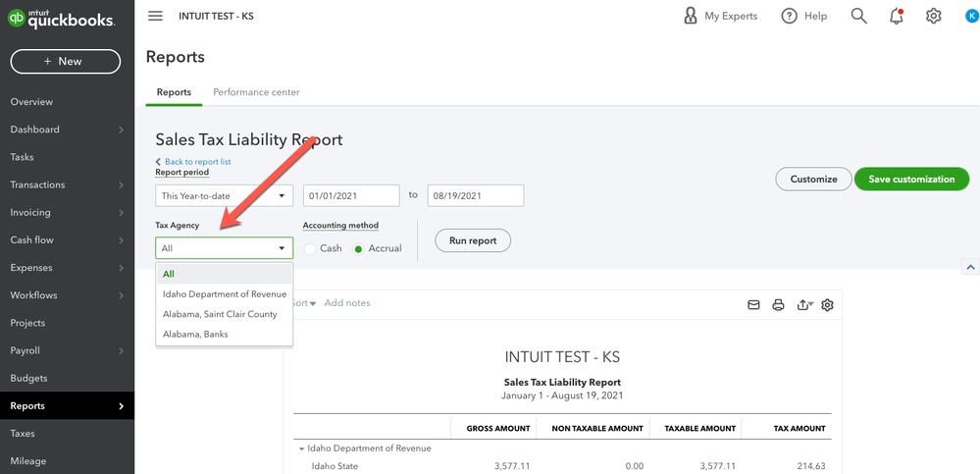The image size is (980, 474).
Task: Choose Alabama, Banks option
Action: pos(224,334)
